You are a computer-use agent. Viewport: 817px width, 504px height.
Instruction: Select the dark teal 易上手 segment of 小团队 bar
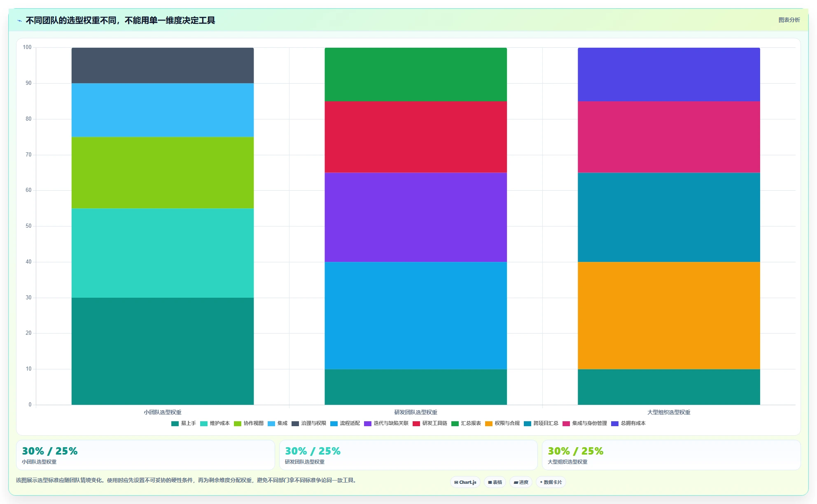tap(163, 351)
